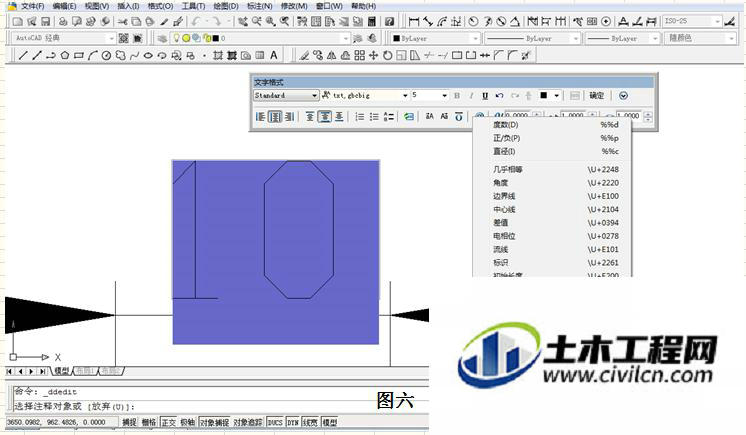Select the Move modify tool
This screenshot has width=746, height=435.
pos(373,56)
